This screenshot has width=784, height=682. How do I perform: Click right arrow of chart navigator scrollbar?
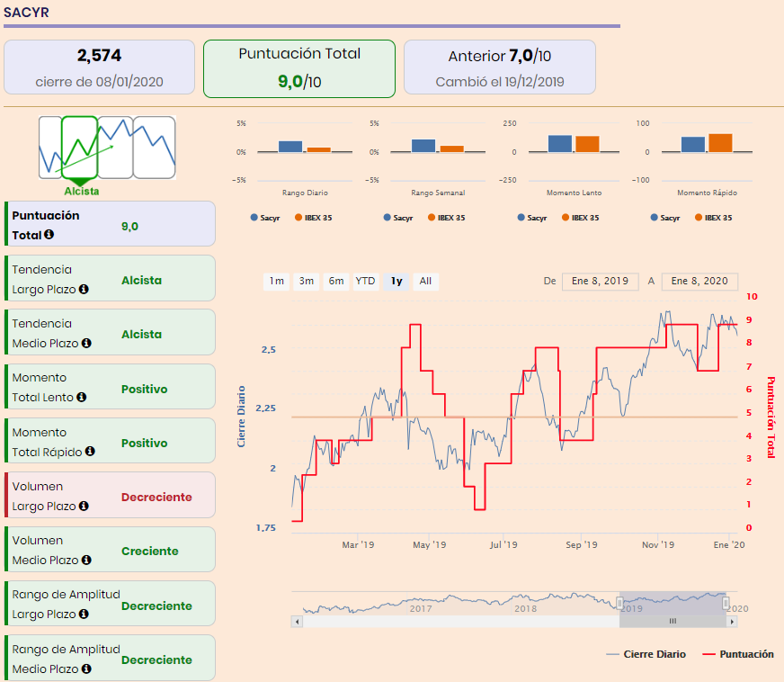click(732, 622)
